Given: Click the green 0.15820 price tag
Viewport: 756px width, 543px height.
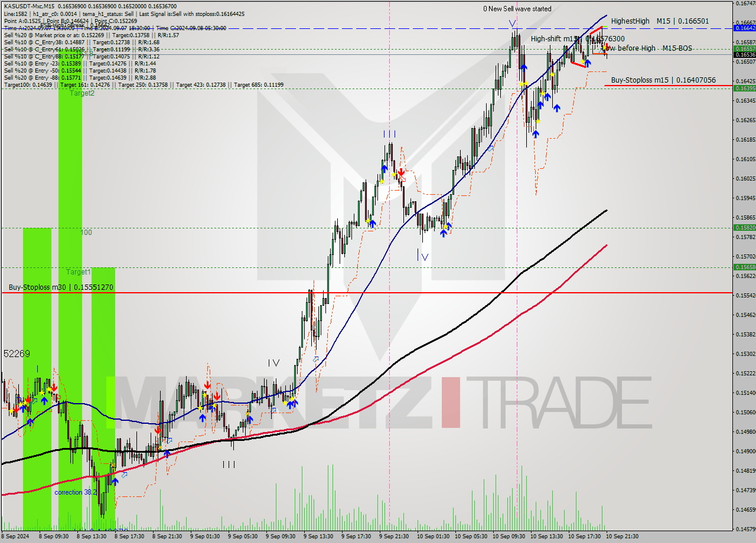Looking at the screenshot, I should (744, 227).
